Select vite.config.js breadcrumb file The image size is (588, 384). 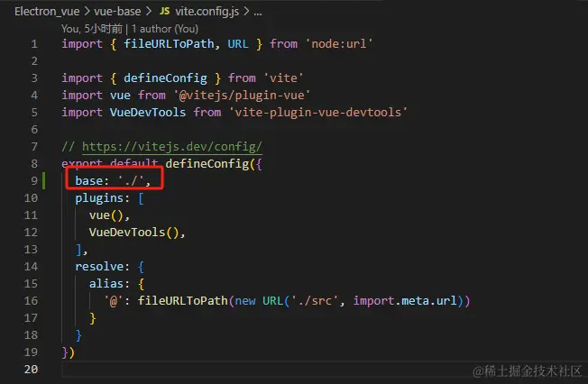207,12
